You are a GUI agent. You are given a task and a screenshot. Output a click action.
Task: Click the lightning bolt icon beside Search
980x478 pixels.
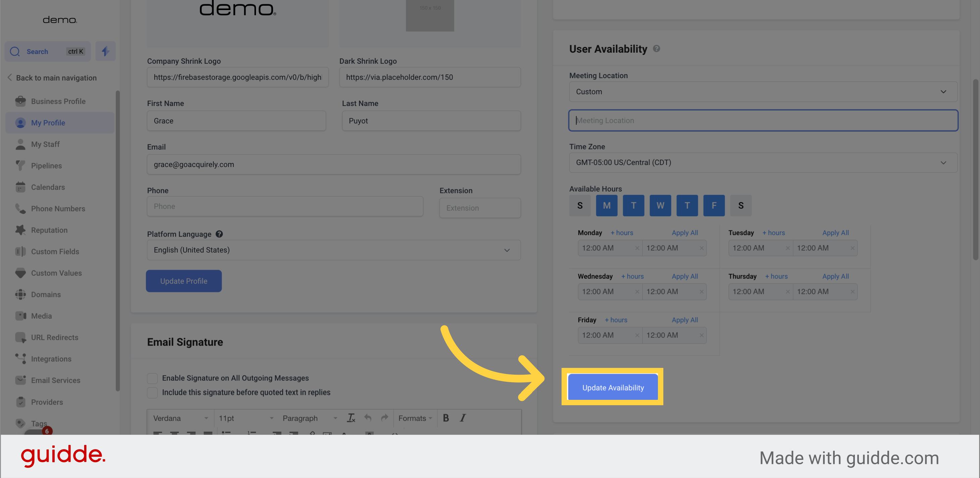105,51
